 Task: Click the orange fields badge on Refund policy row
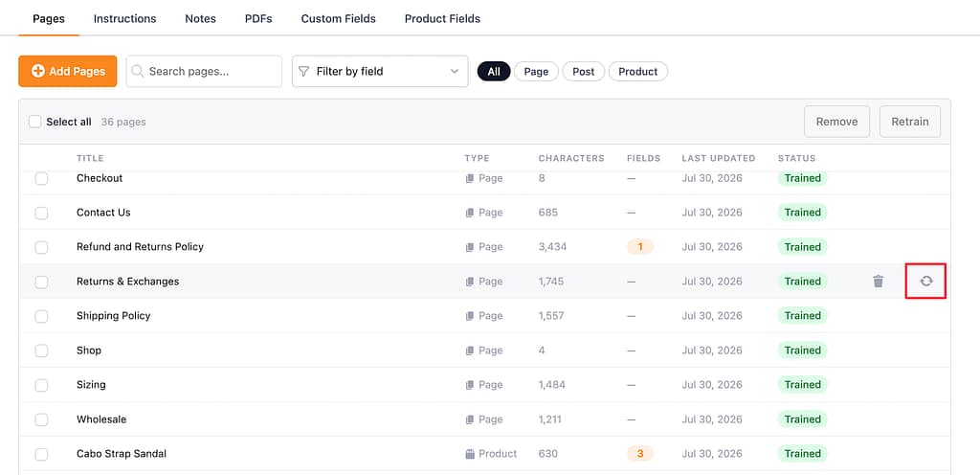click(640, 247)
